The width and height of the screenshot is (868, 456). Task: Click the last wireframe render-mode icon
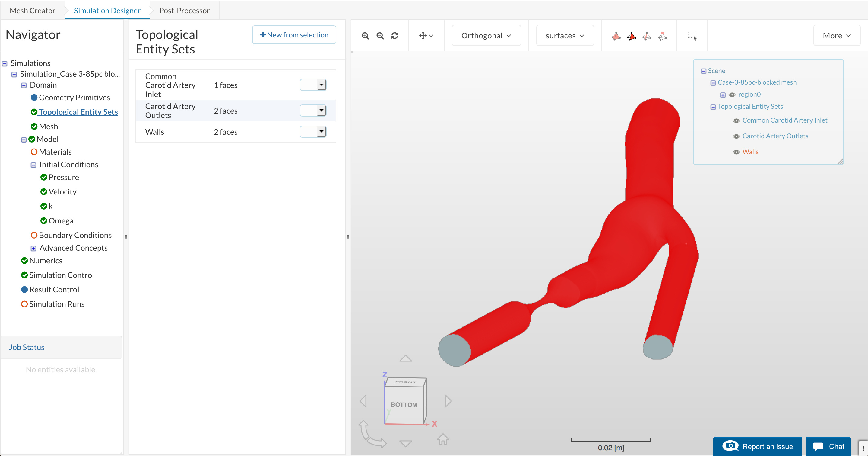click(662, 36)
